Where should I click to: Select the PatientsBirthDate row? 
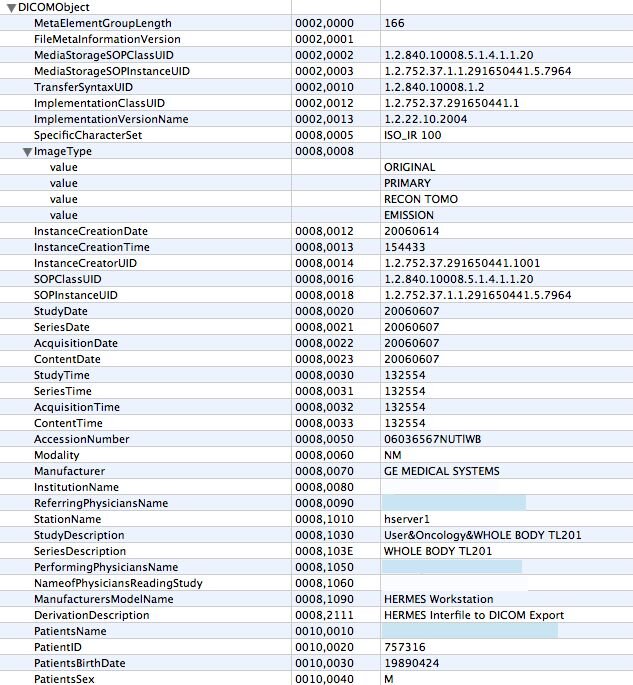pos(316,663)
